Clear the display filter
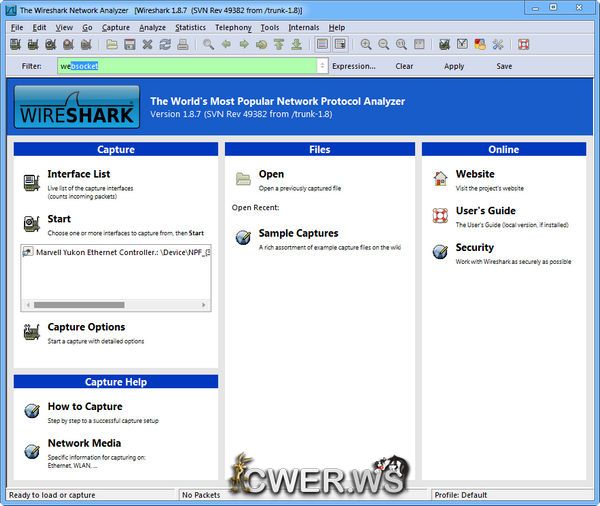Image resolution: width=600 pixels, height=506 pixels. (x=404, y=66)
